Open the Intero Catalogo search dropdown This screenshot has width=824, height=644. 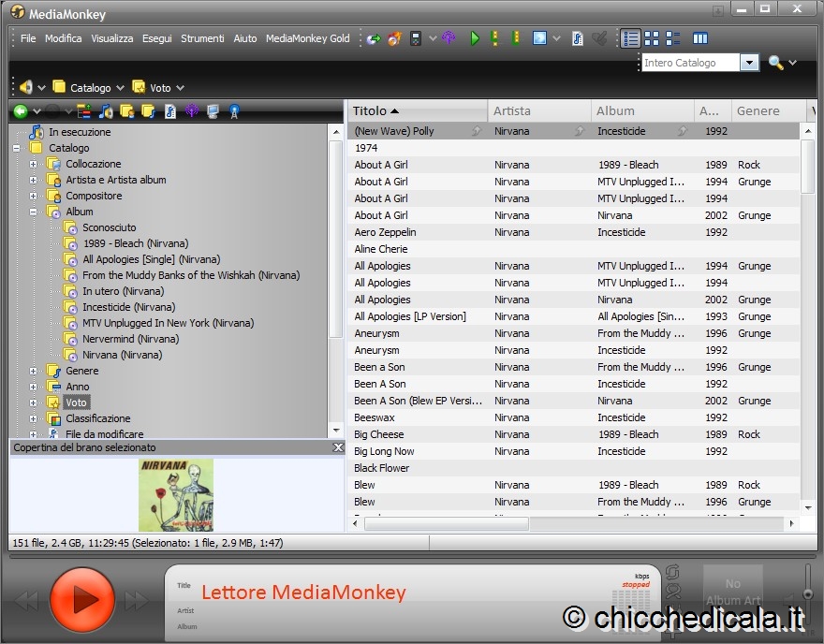pos(749,63)
